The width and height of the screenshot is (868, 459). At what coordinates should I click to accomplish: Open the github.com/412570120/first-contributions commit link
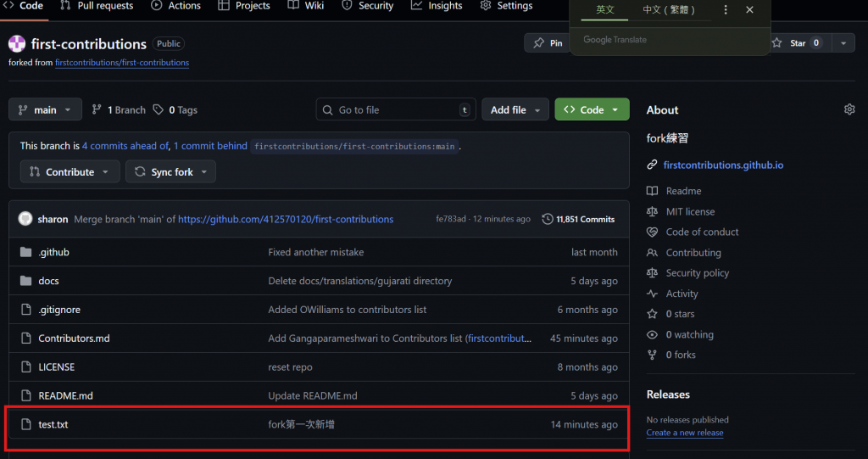(x=286, y=220)
